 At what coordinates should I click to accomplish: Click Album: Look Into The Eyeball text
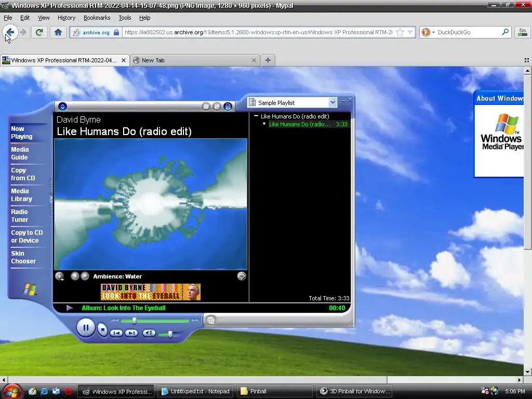click(x=124, y=308)
